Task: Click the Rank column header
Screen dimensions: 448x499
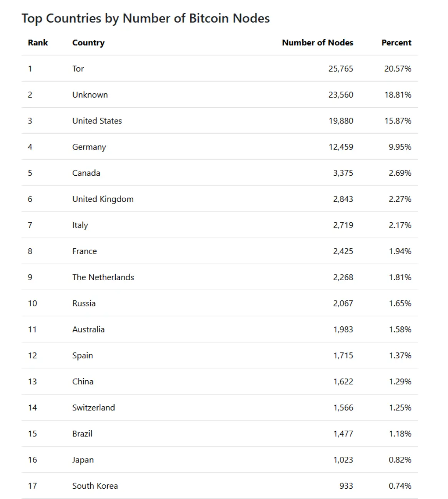Action: (x=38, y=43)
